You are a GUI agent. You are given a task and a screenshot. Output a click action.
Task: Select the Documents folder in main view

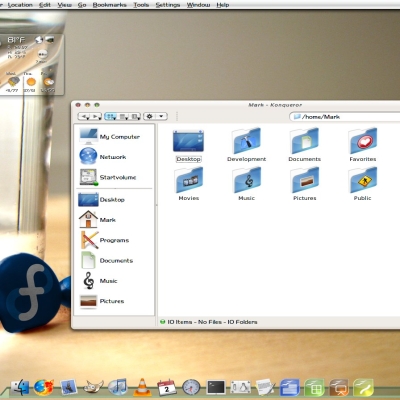point(304,145)
